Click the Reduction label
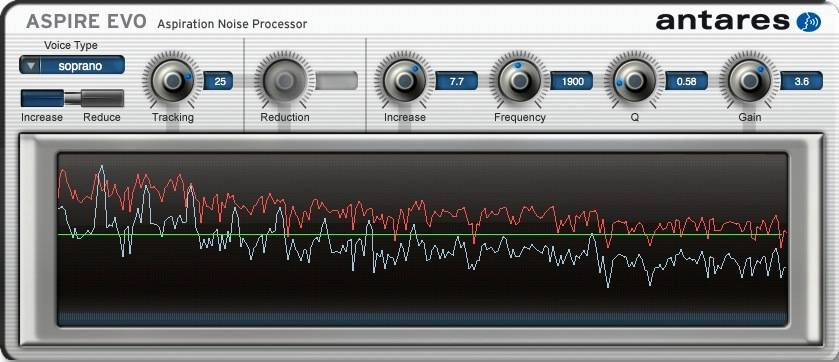This screenshot has height=362, width=839. point(285,117)
